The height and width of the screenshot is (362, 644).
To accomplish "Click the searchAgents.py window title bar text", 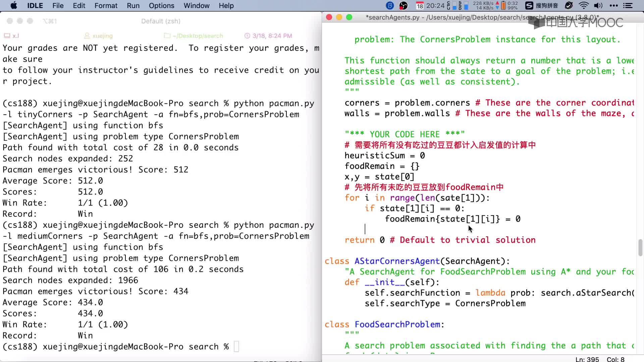I will (x=482, y=17).
